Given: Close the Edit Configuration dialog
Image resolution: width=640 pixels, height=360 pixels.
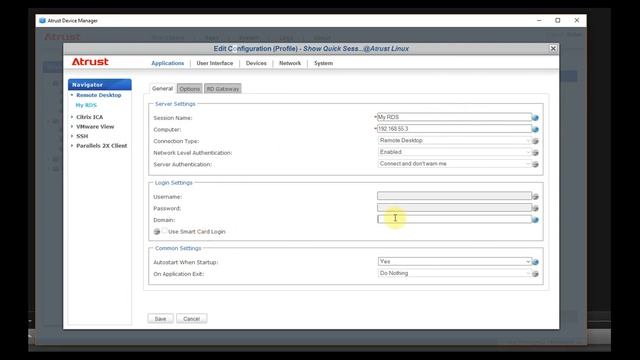Looking at the screenshot, I should click(553, 49).
